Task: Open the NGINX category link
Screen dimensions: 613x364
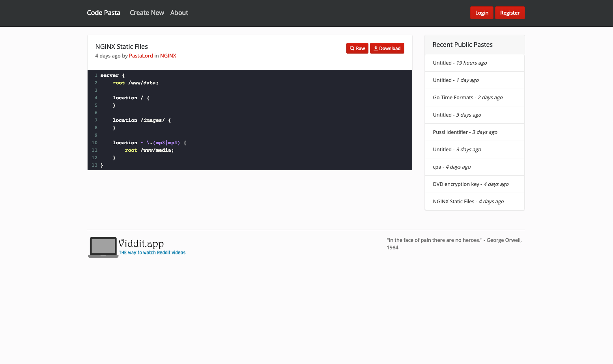Action: [168, 56]
